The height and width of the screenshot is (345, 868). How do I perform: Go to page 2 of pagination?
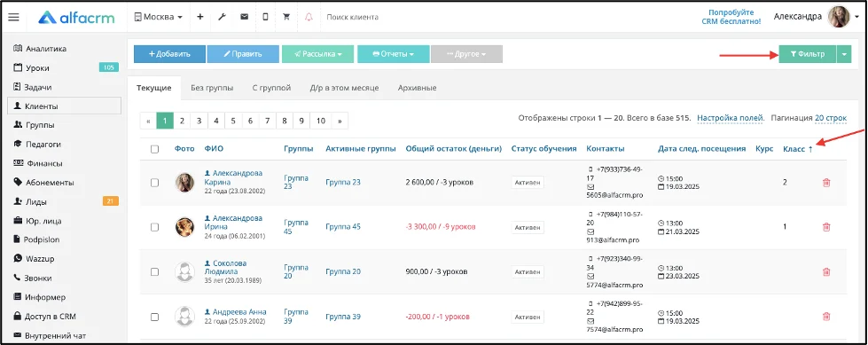[x=182, y=121]
